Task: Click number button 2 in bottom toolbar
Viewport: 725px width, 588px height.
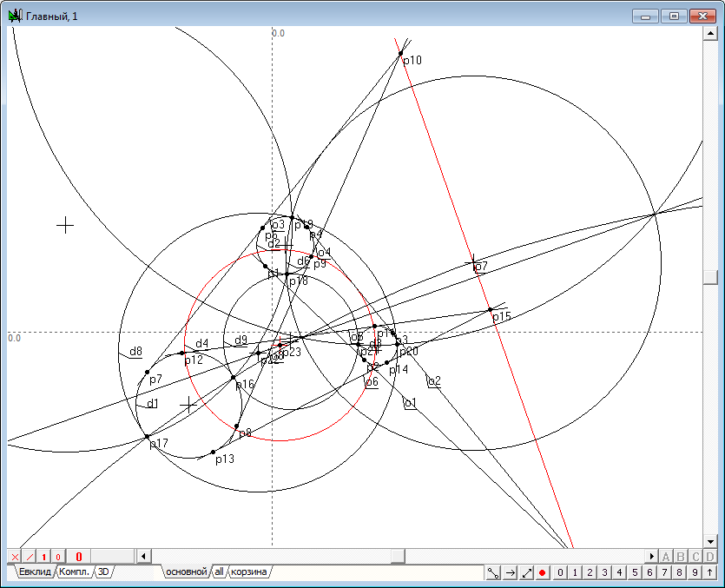Action: tap(590, 572)
